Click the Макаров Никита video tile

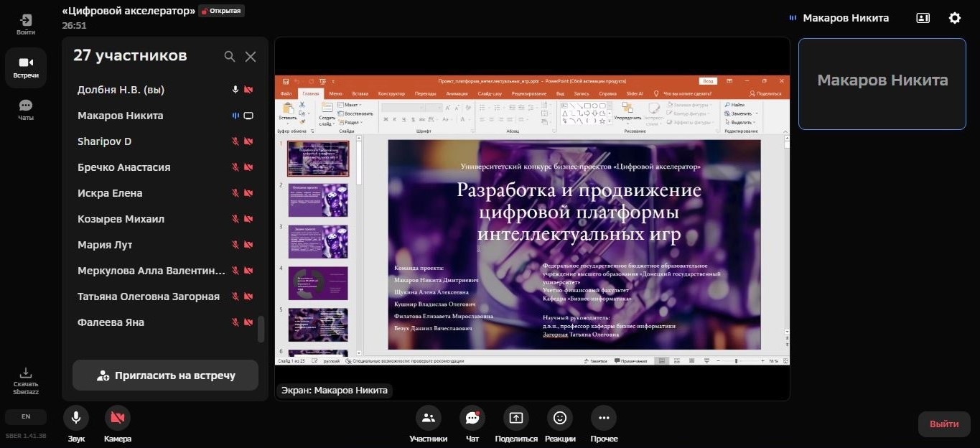pos(882,84)
